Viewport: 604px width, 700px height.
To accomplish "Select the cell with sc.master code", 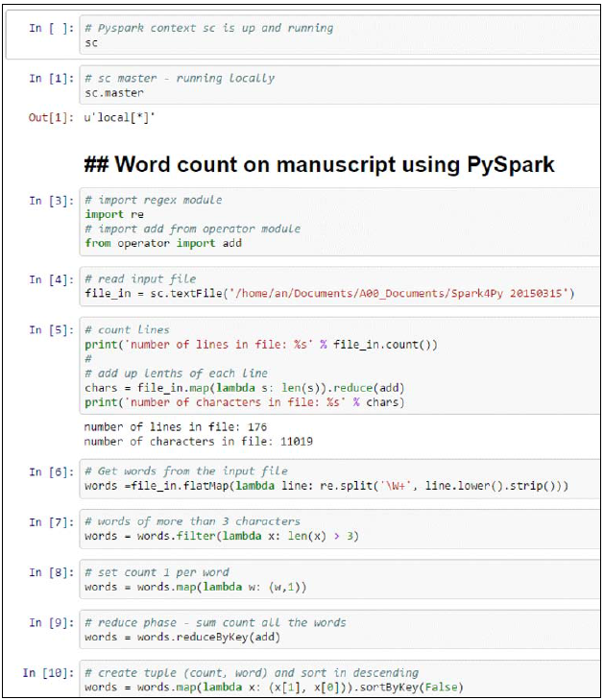I will (340, 85).
